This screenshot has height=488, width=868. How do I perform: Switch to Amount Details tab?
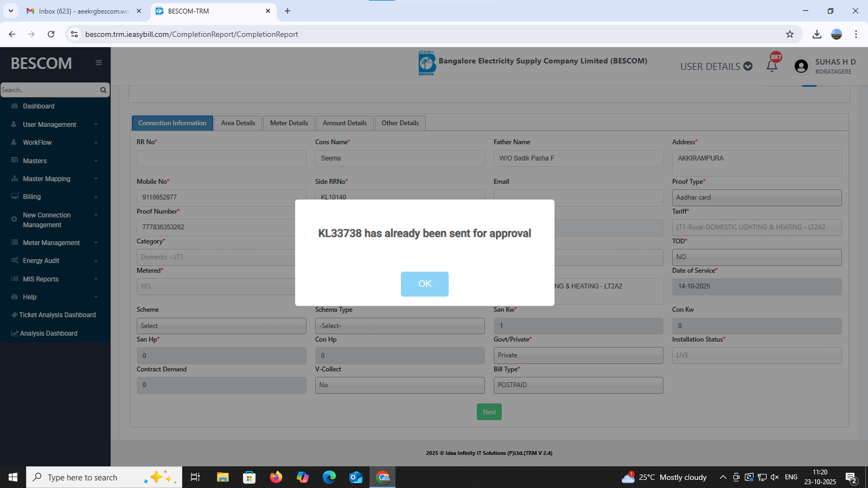point(344,123)
